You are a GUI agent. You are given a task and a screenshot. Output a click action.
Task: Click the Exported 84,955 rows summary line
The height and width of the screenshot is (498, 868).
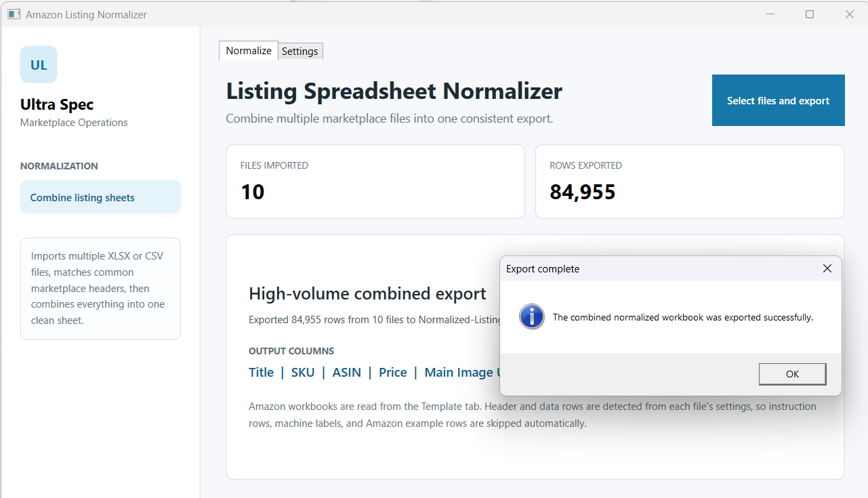coord(374,320)
